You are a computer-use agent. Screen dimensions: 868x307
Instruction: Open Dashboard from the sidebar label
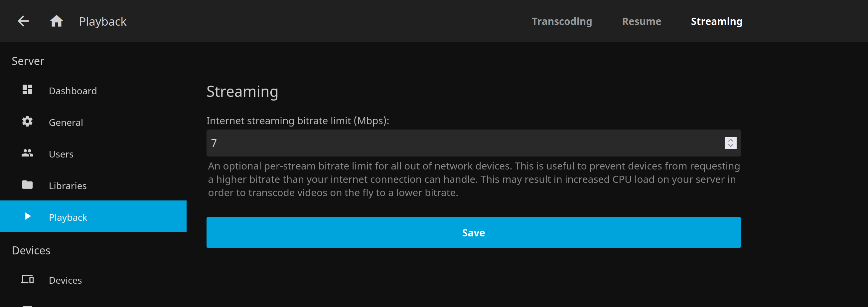pos(73,91)
